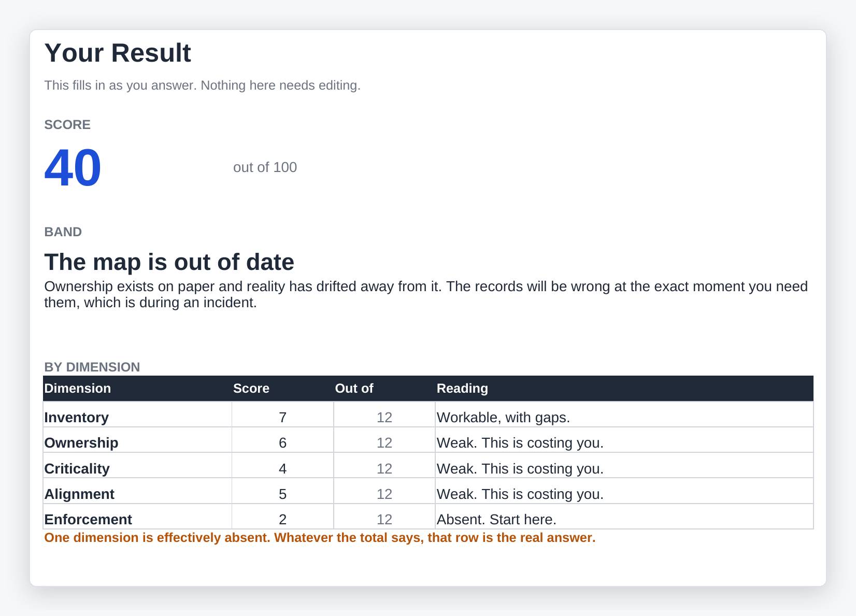Click the Dimension column header

click(x=137, y=389)
